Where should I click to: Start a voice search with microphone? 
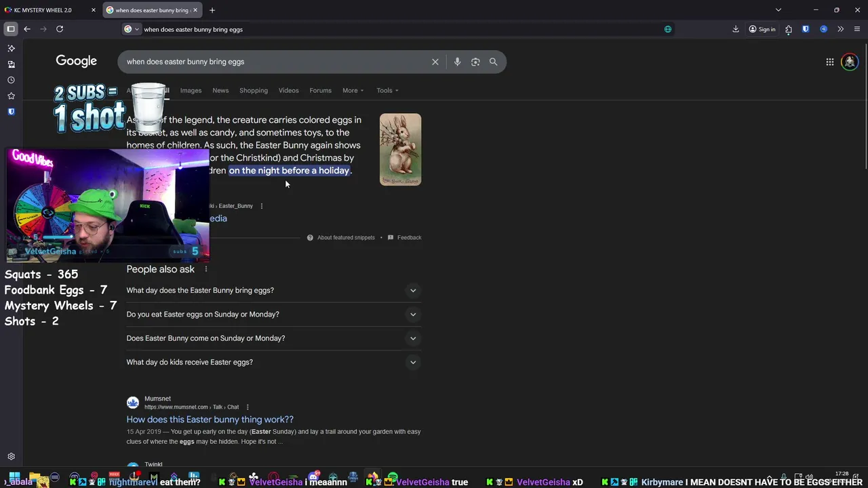pyautogui.click(x=457, y=62)
